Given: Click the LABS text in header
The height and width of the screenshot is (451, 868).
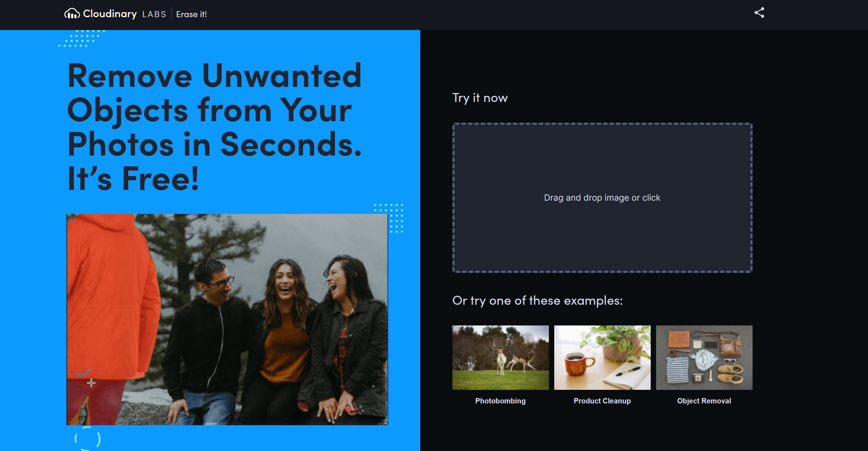Looking at the screenshot, I should tap(154, 14).
